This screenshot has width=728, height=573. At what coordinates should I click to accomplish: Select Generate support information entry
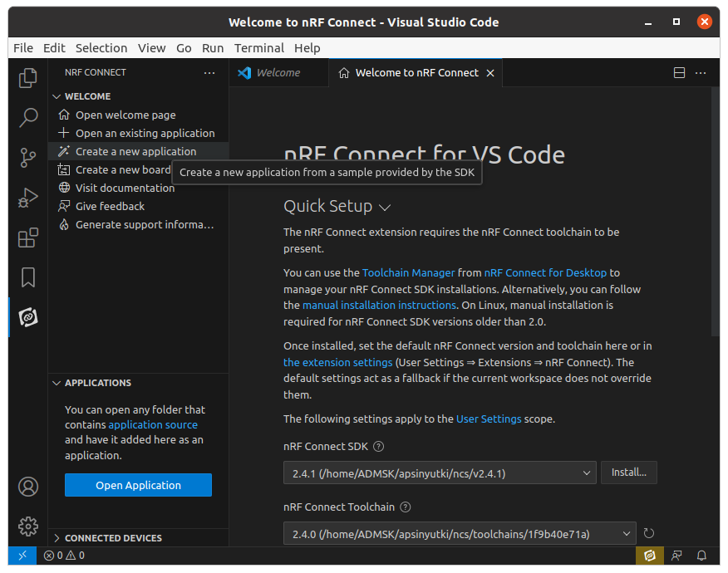coord(138,224)
